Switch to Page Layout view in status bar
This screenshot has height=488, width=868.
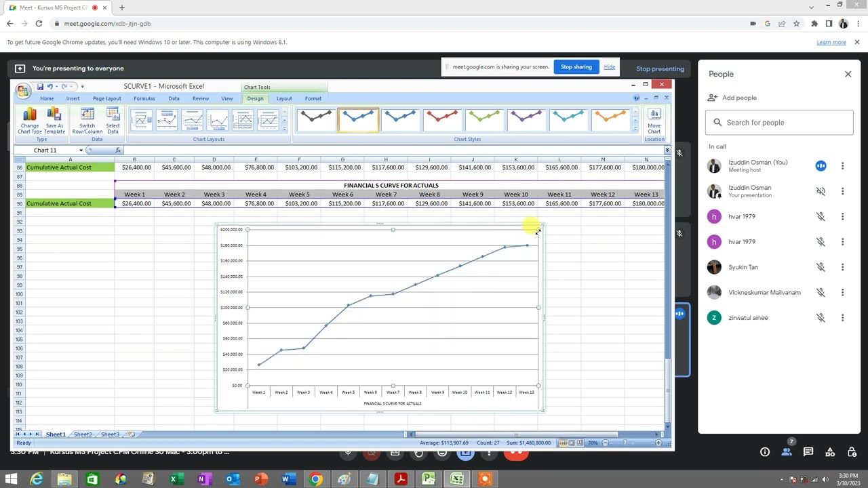click(x=571, y=443)
